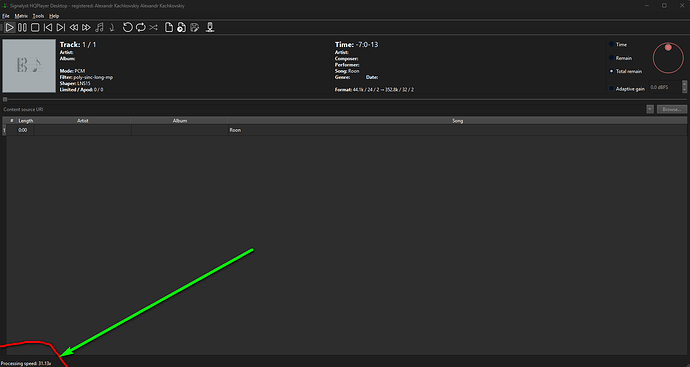Image resolution: width=690 pixels, height=367 pixels.
Task: Click the microphone input icon
Action: click(210, 28)
